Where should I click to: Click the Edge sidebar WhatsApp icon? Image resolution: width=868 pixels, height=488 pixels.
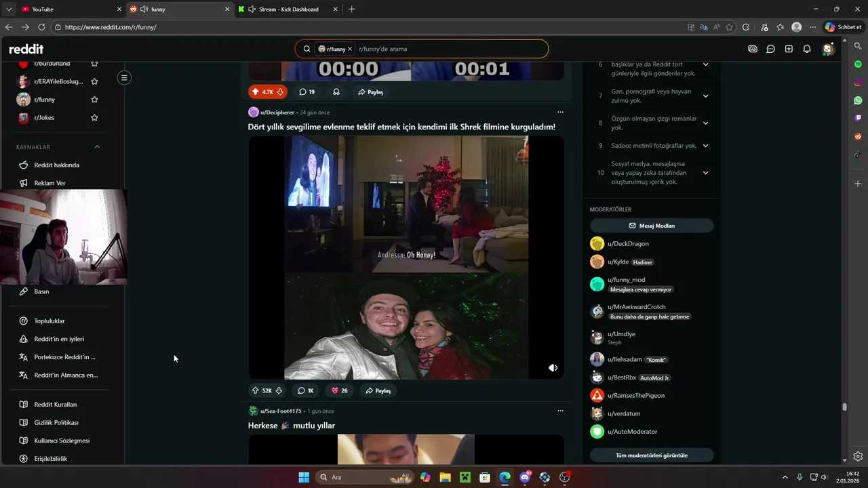coord(858,100)
